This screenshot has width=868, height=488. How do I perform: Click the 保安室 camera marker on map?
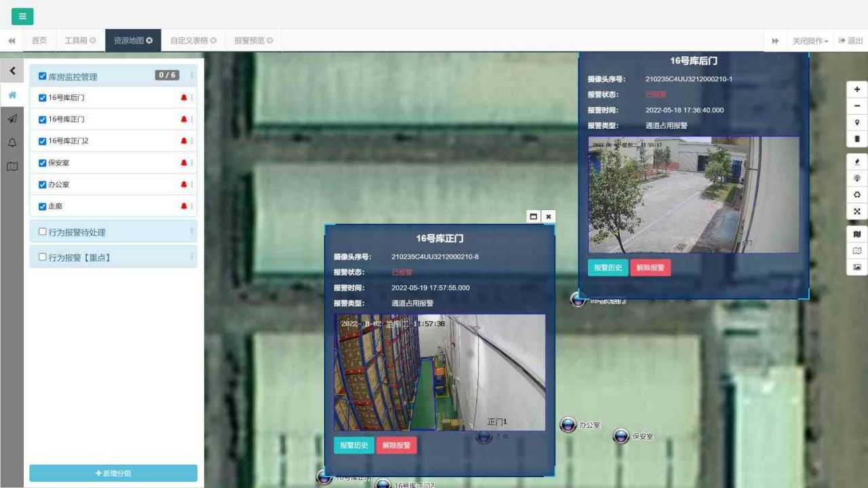pos(621,436)
